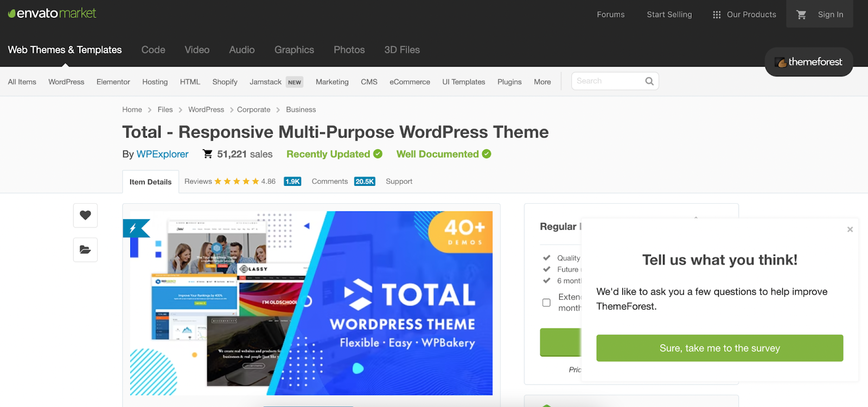The width and height of the screenshot is (868, 407).
Task: Select Web Themes & Templates menu
Action: 65,50
